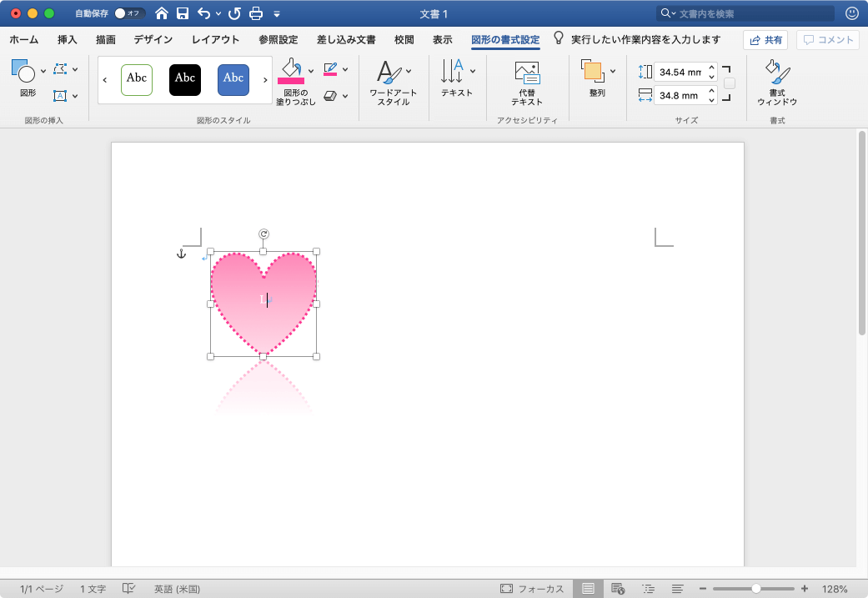Click the pink fill color bar
Viewport: 868px width, 598px height.
pos(291,82)
